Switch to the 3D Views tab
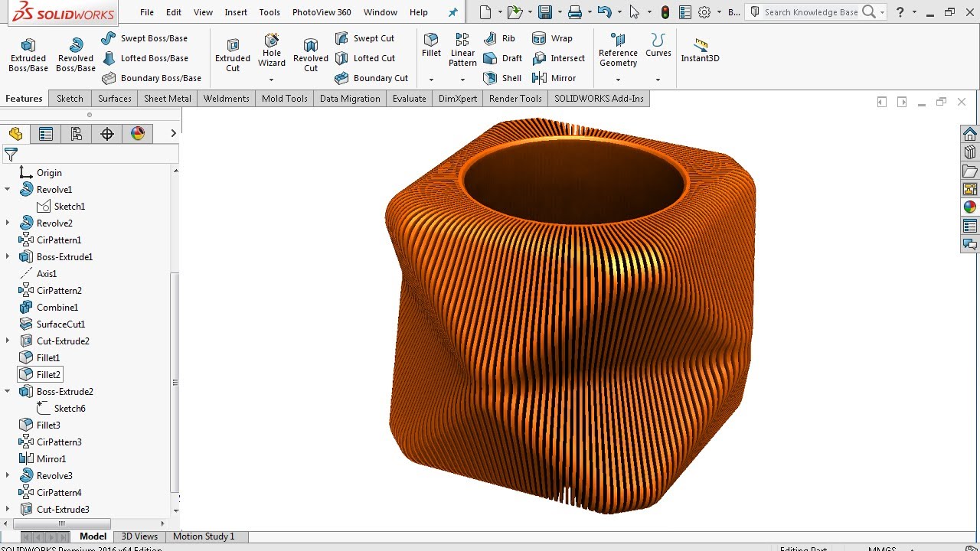 point(139,536)
